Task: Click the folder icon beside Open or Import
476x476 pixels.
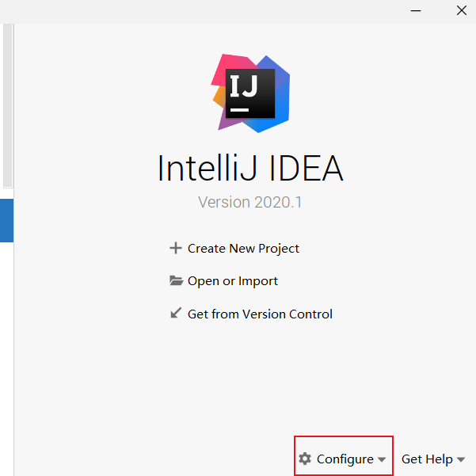Action: [x=176, y=281]
